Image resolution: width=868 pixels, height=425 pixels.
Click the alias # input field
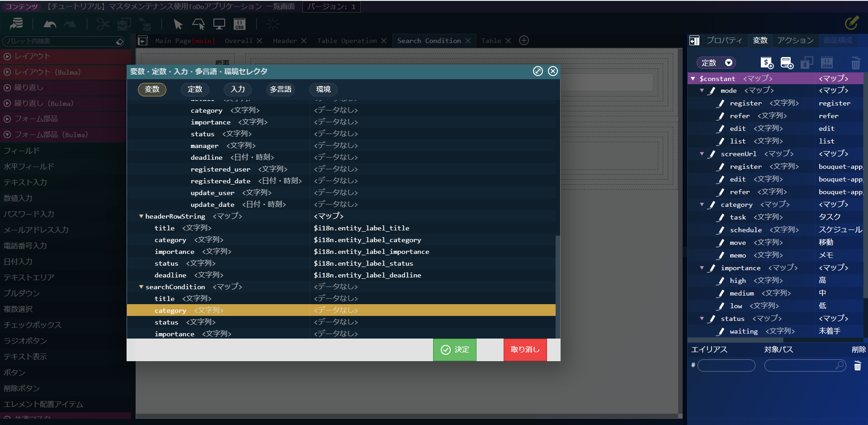point(726,365)
